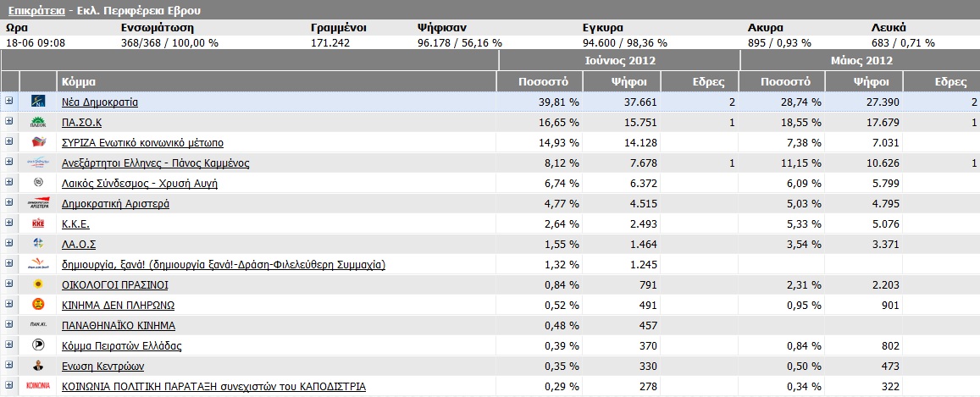This screenshot has width=980, height=397.
Task: Click the Κ.Κ.Ε. red logo icon
Action: (37, 223)
